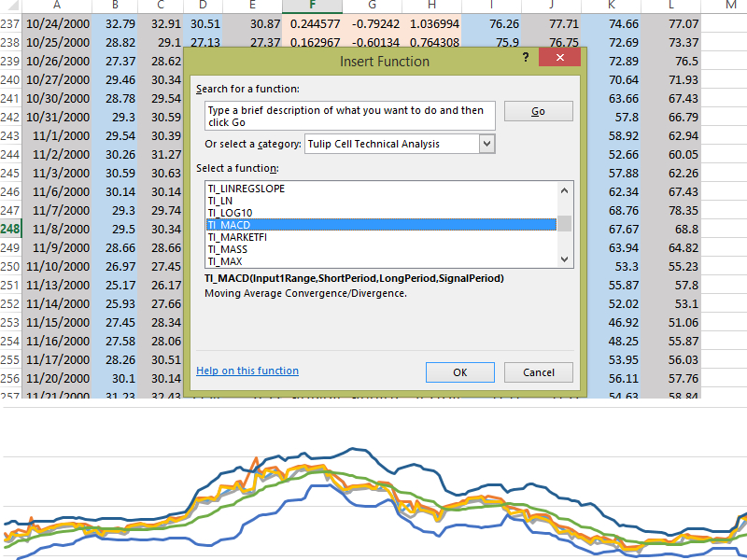Open the Help on this function link
Screen dimensions: 747x560
coord(247,371)
